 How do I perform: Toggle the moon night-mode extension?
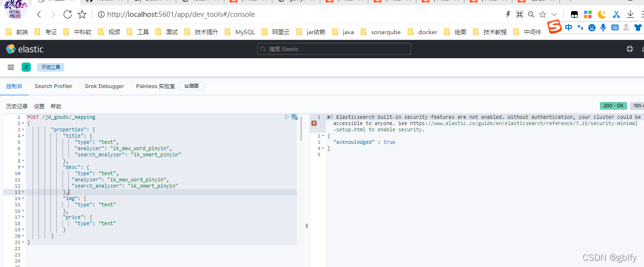(x=602, y=14)
